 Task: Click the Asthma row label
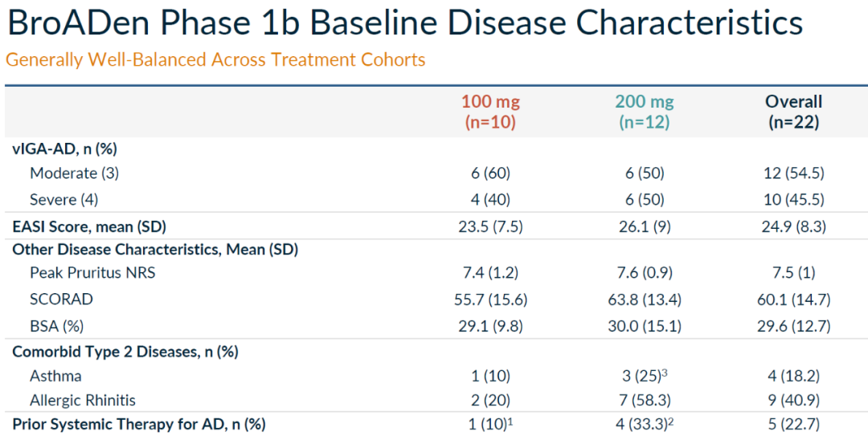pyautogui.click(x=55, y=376)
